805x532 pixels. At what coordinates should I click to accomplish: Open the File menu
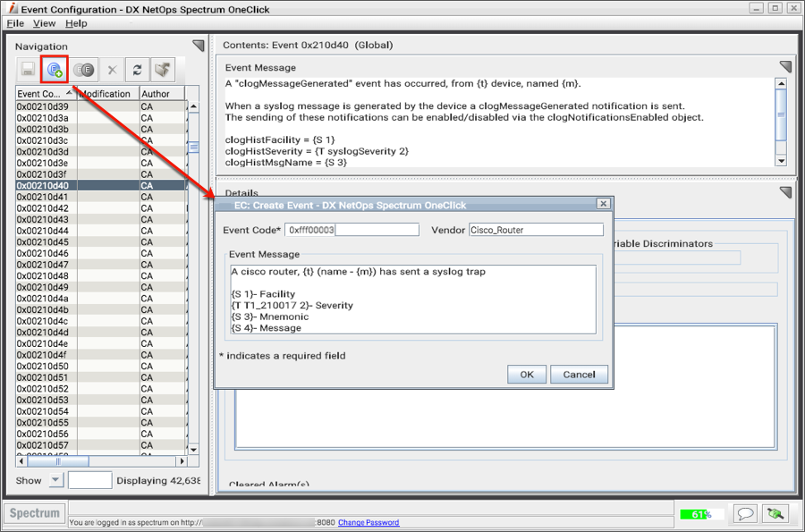point(15,23)
